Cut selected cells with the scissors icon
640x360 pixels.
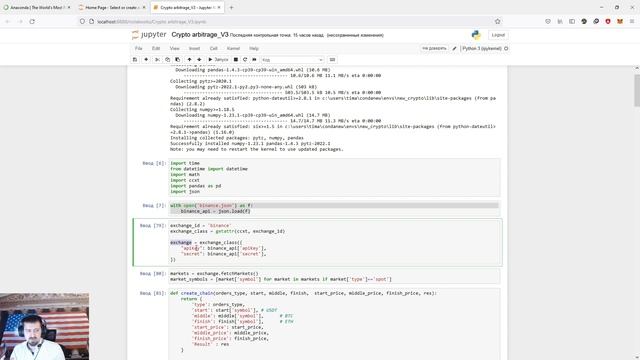(157, 60)
